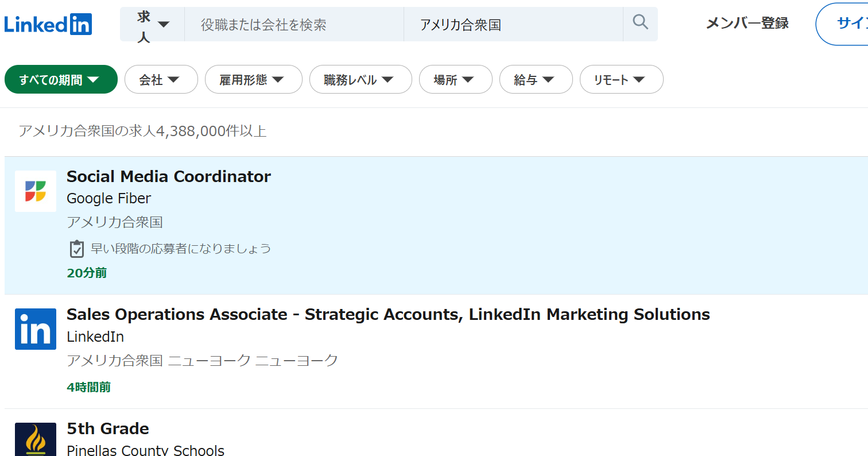Click the Google Fiber company name
868x456 pixels.
point(109,199)
